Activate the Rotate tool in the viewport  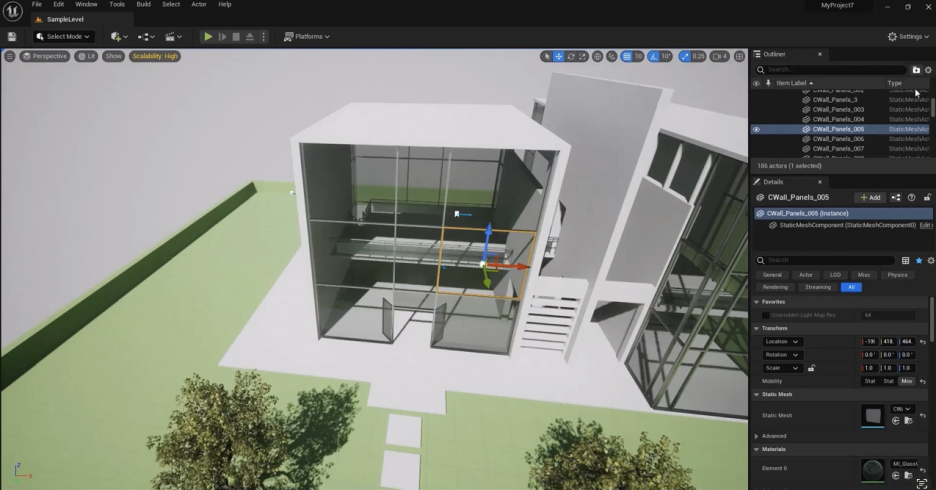(x=571, y=56)
